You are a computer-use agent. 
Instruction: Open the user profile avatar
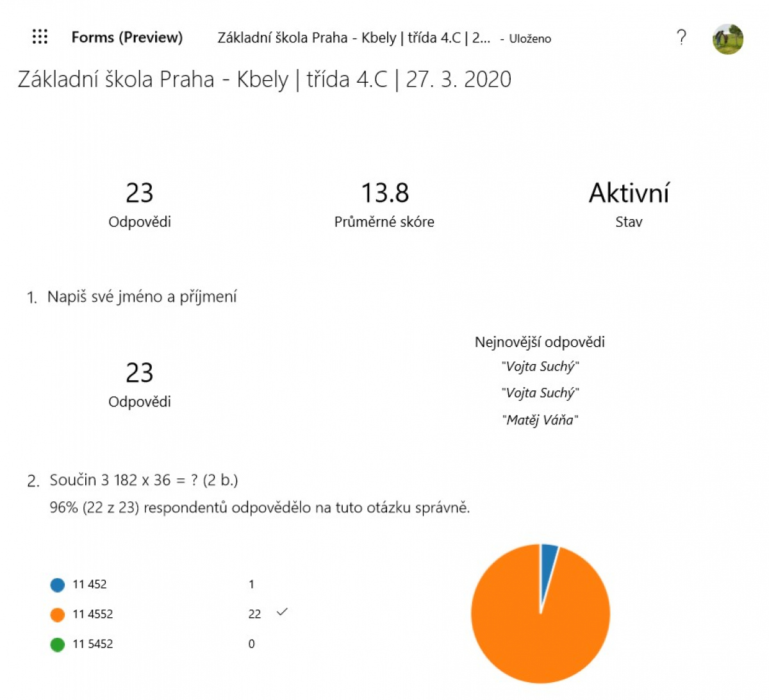click(728, 39)
